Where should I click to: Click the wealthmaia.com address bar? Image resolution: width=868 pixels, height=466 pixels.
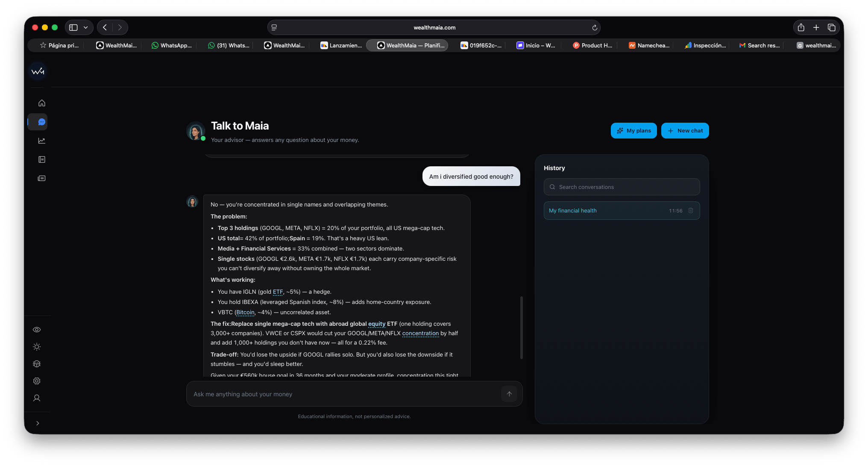point(434,27)
